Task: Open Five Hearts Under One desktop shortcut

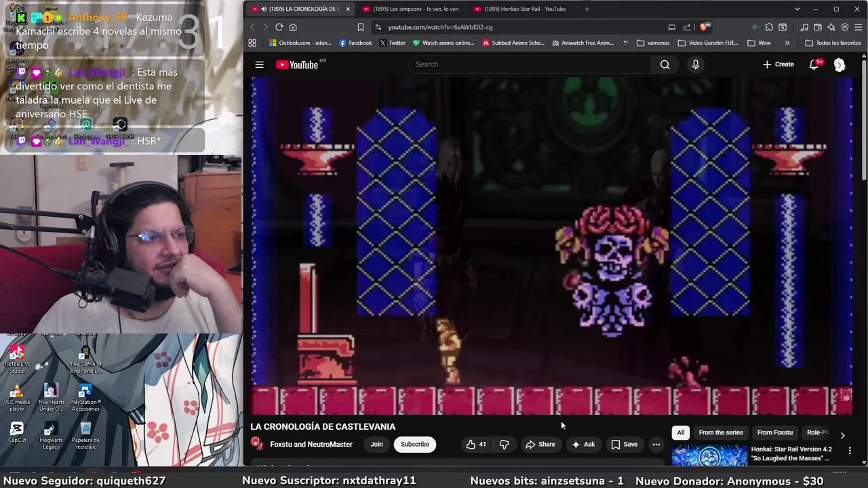Action: coord(51,398)
